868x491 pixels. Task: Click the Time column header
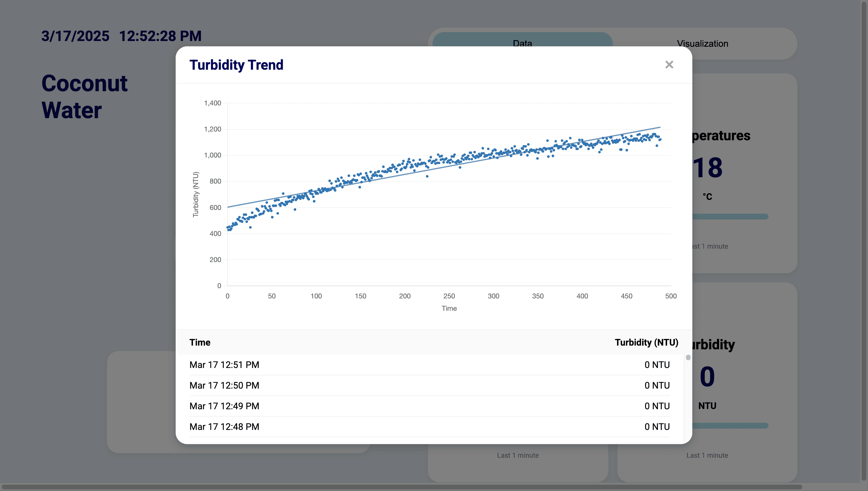pos(200,342)
